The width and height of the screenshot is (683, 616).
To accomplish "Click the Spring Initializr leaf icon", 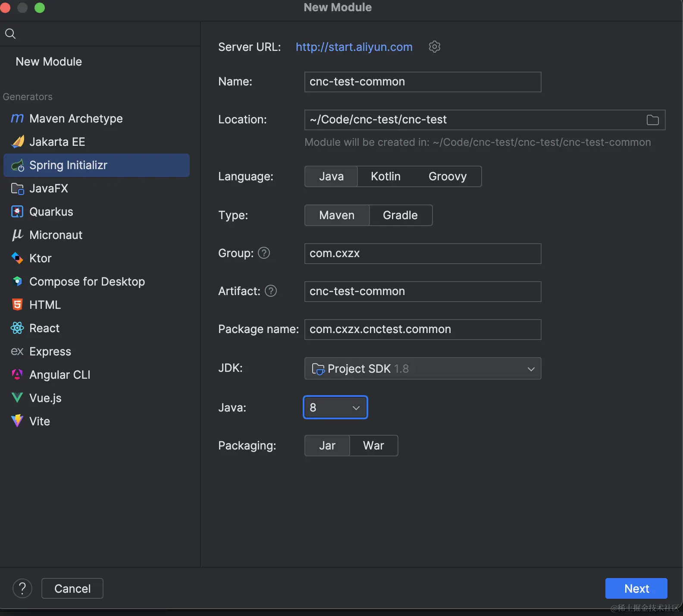I will (17, 165).
